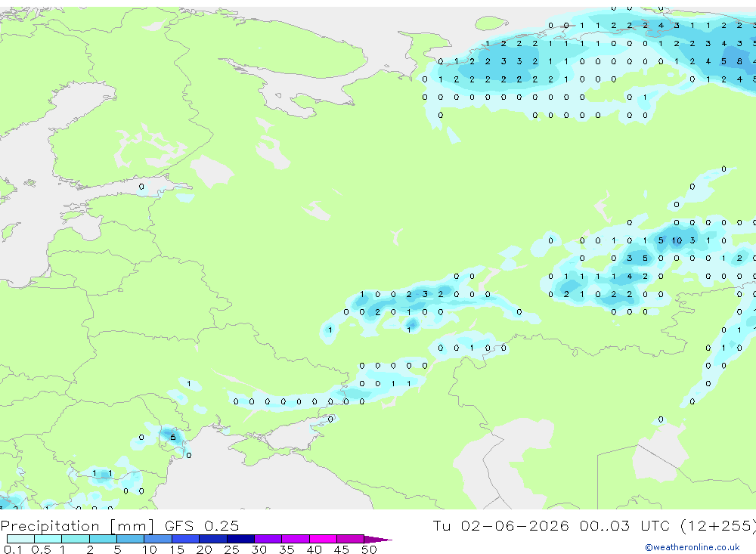Click the 10–15 mm legend color swatch

[x=158, y=539]
